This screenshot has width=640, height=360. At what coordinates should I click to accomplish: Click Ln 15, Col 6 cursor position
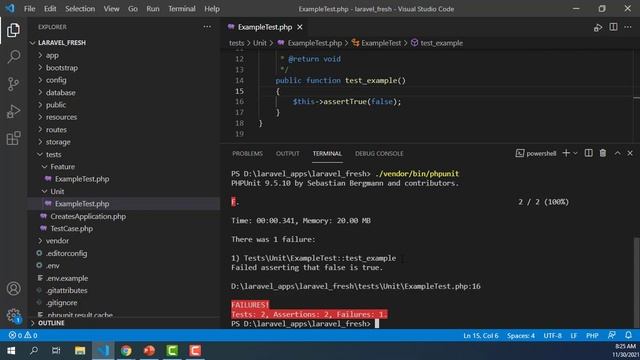click(481, 336)
